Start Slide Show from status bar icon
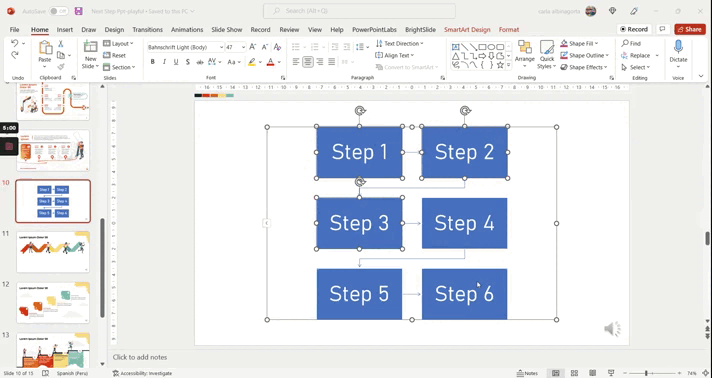712x378 pixels. pos(611,373)
